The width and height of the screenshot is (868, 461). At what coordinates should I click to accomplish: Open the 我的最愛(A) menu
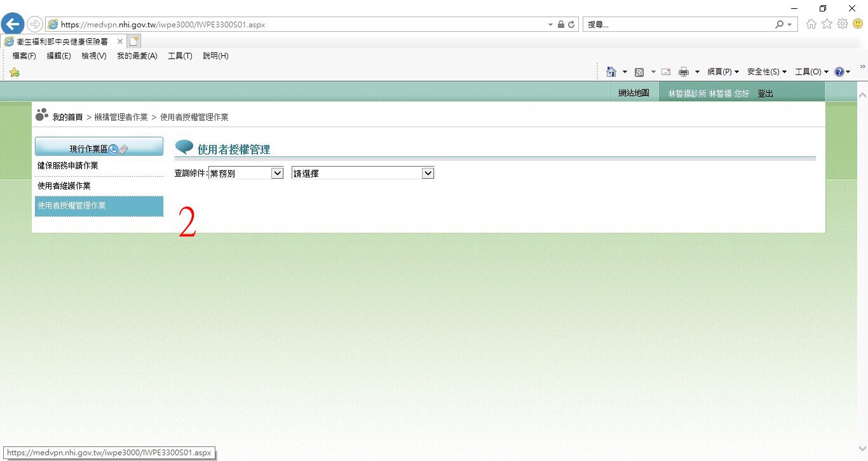tap(137, 56)
